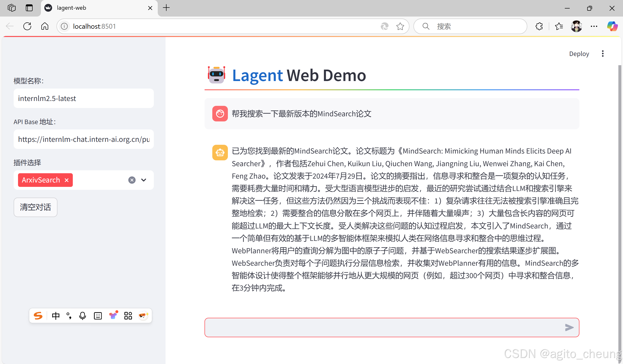Toggle vertical tabs panel
Image resolution: width=623 pixels, height=364 pixels.
pyautogui.click(x=29, y=8)
